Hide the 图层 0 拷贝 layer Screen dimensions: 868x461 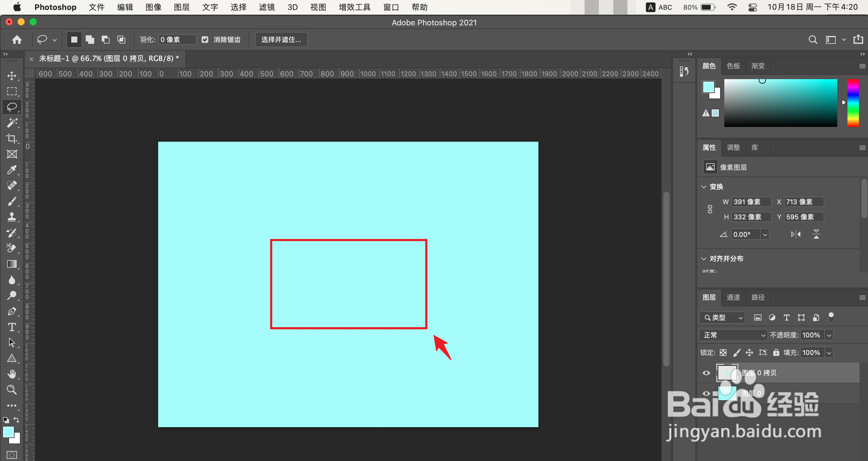point(706,373)
